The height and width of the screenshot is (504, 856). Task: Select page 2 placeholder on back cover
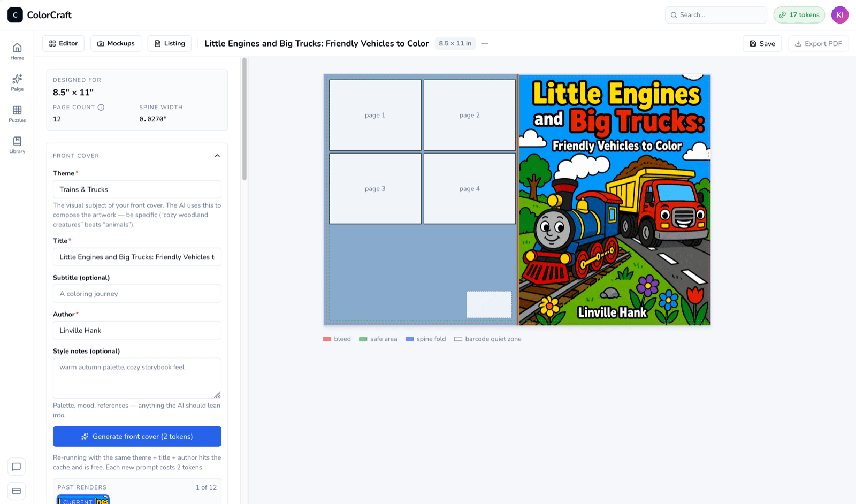click(x=470, y=115)
